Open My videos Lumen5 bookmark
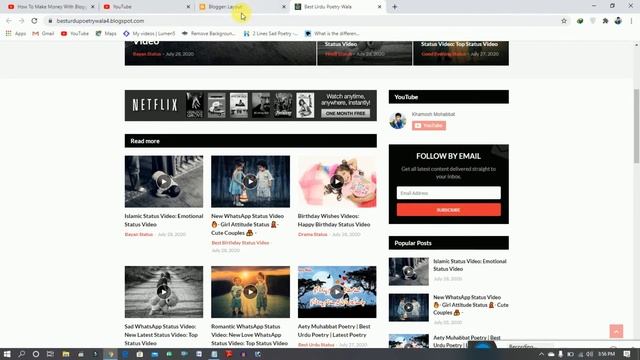Screen dimensions: 640x360 pos(149,33)
